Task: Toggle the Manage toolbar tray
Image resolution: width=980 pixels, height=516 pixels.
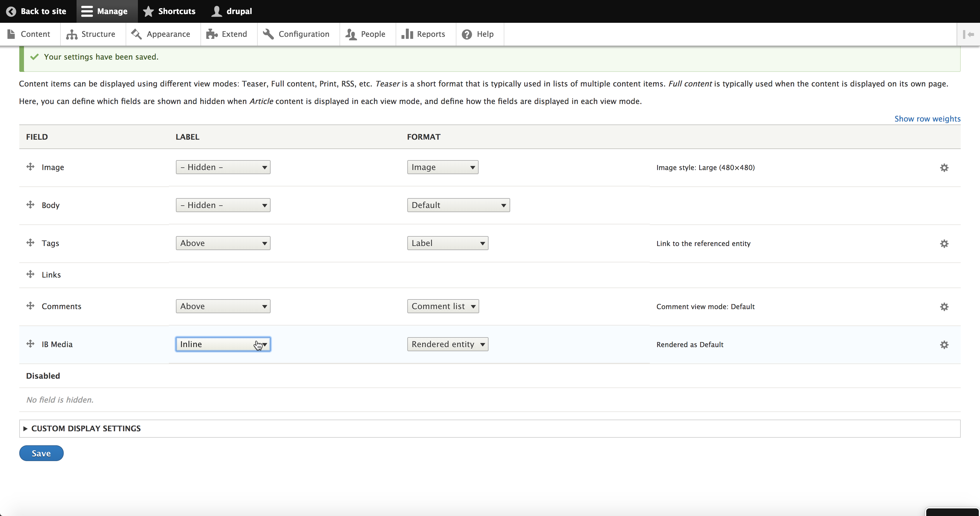Action: click(104, 11)
